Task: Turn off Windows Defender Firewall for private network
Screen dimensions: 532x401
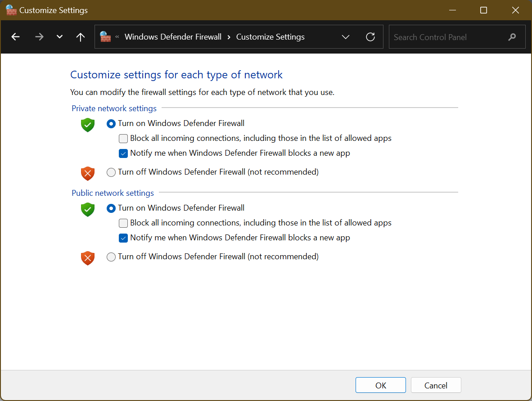Action: coord(111,172)
